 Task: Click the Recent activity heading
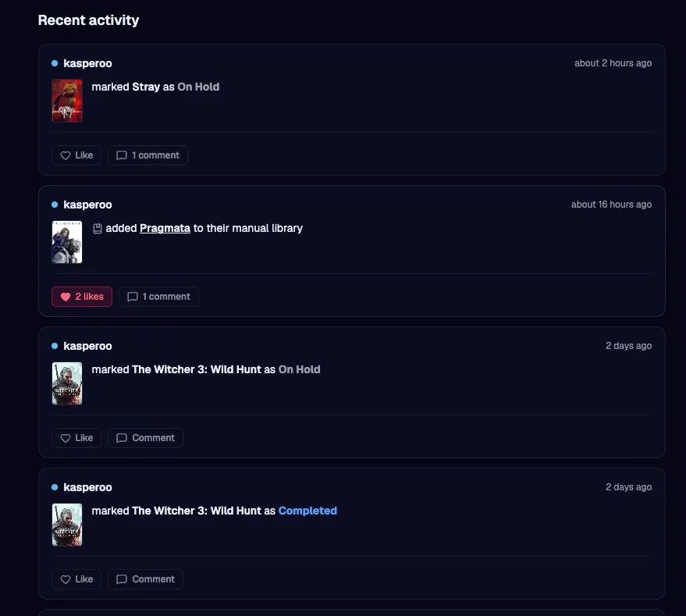point(88,20)
